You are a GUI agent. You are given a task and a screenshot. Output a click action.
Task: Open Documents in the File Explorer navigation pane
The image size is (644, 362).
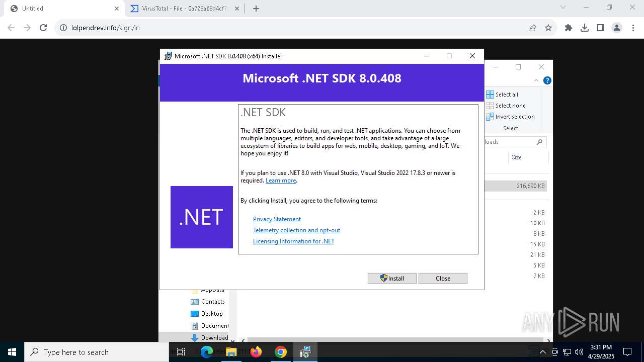coord(210,326)
